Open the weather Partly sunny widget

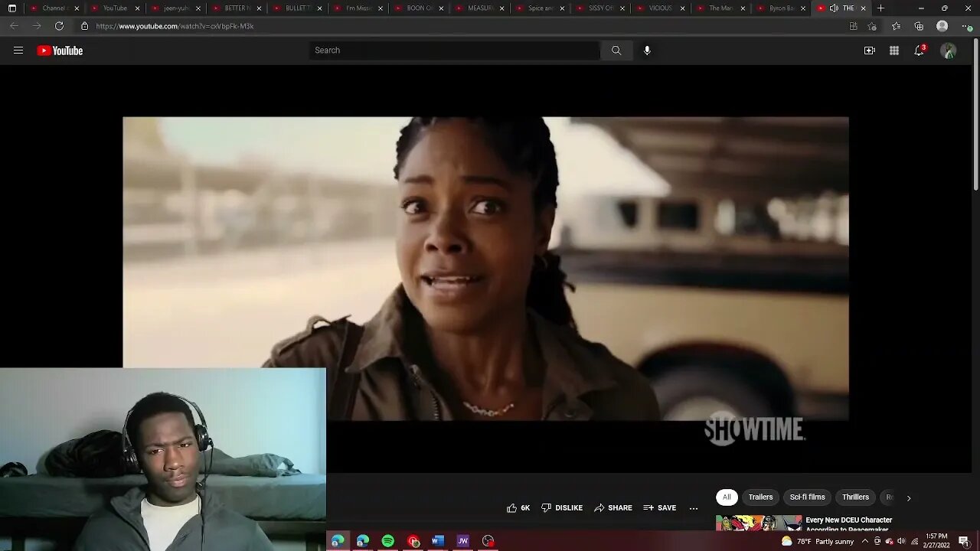click(x=817, y=541)
